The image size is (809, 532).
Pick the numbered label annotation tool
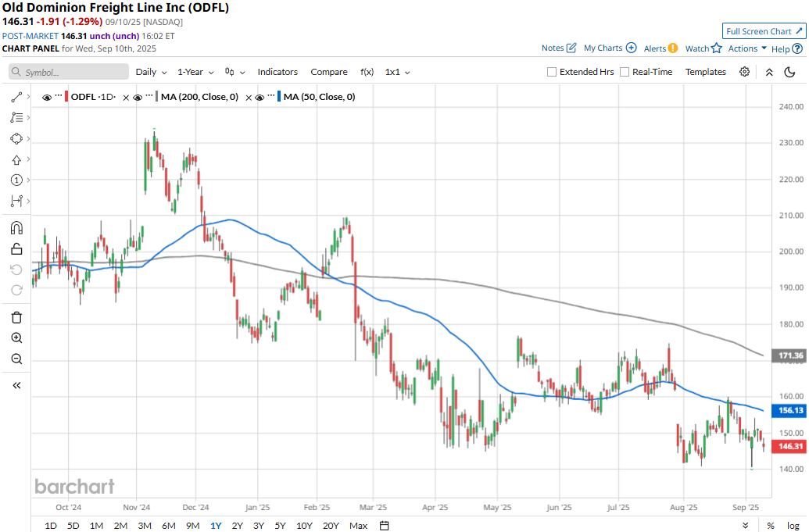[16, 180]
